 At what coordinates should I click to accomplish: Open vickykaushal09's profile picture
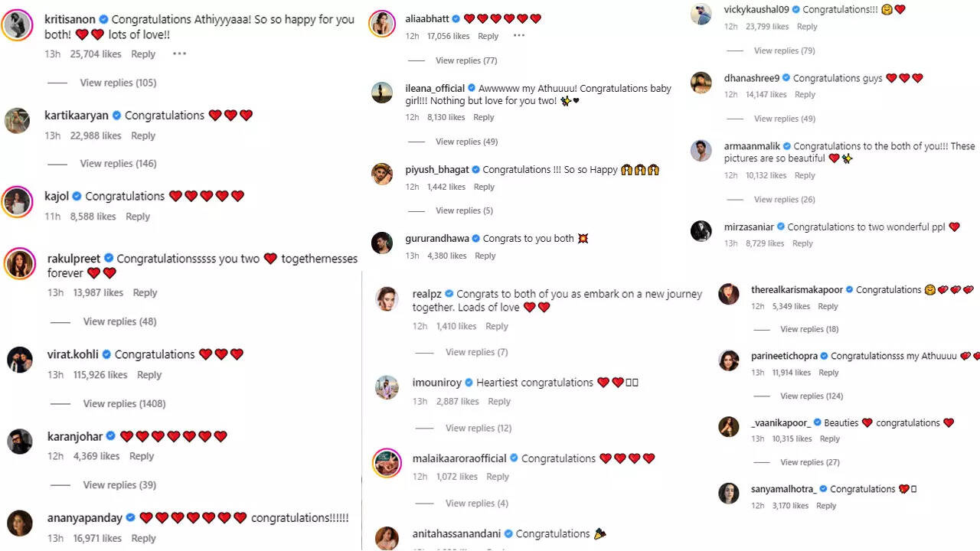[x=701, y=15]
